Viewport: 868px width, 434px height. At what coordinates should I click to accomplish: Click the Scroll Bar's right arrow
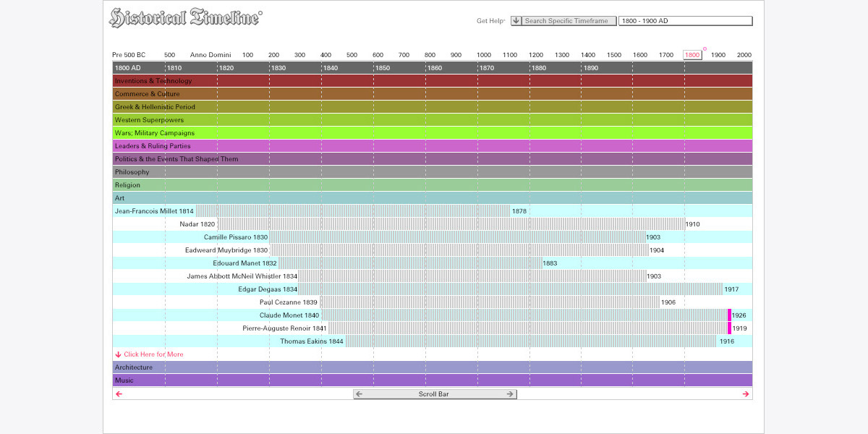510,394
